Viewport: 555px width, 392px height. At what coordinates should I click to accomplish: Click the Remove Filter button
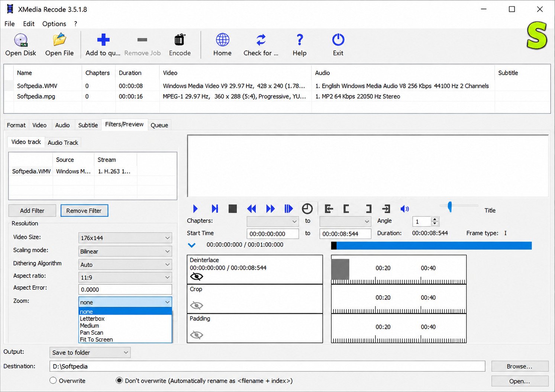pyautogui.click(x=84, y=211)
